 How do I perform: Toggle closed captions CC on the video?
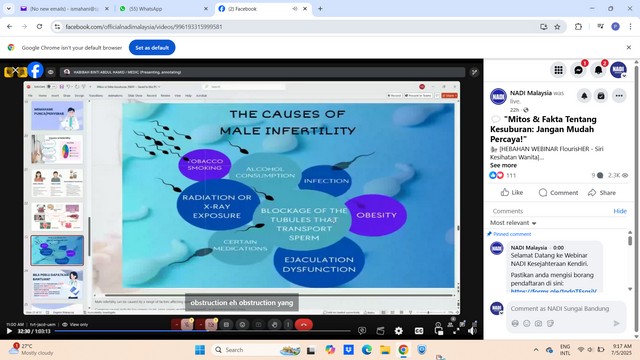click(x=419, y=331)
